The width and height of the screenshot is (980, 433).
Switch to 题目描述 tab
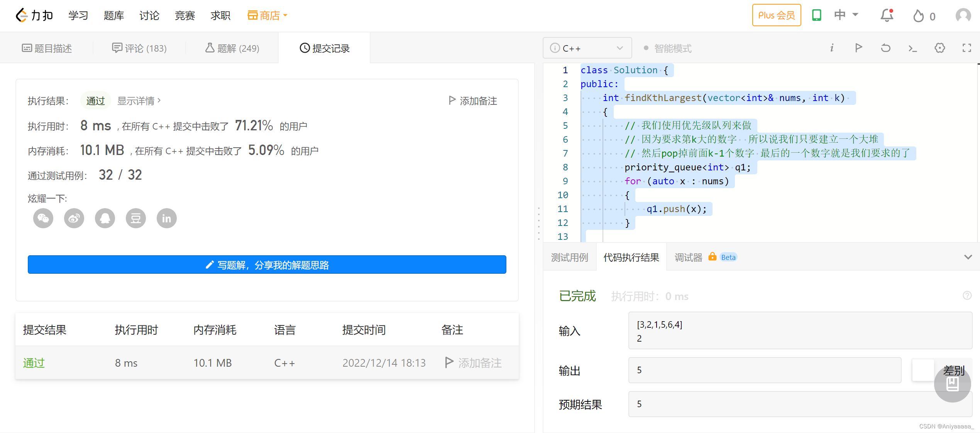47,48
